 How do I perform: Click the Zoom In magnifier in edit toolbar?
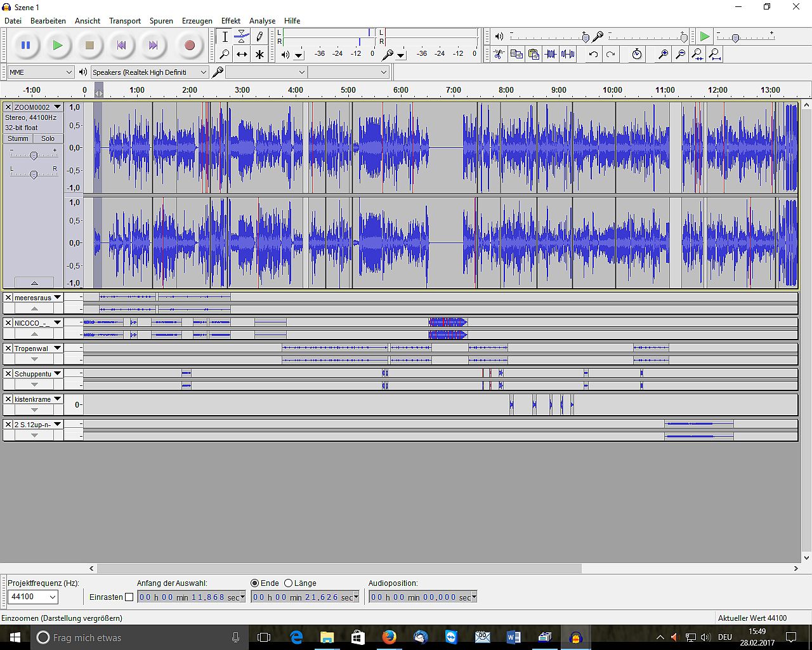[663, 55]
